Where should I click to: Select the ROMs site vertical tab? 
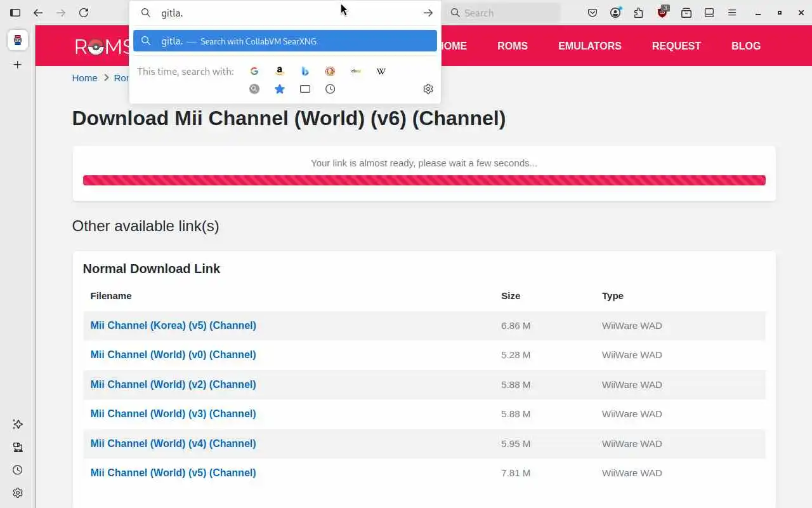[18, 40]
